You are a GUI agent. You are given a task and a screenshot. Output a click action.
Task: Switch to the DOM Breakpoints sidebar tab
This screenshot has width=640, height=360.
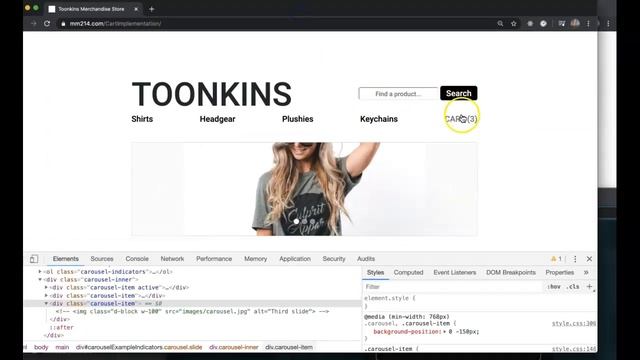(x=511, y=272)
